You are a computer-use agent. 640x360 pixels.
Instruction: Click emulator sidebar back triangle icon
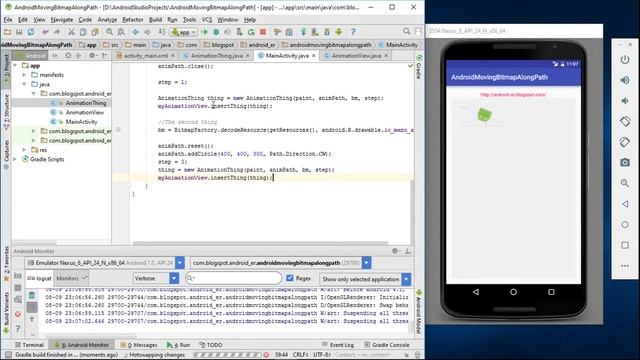(625, 204)
